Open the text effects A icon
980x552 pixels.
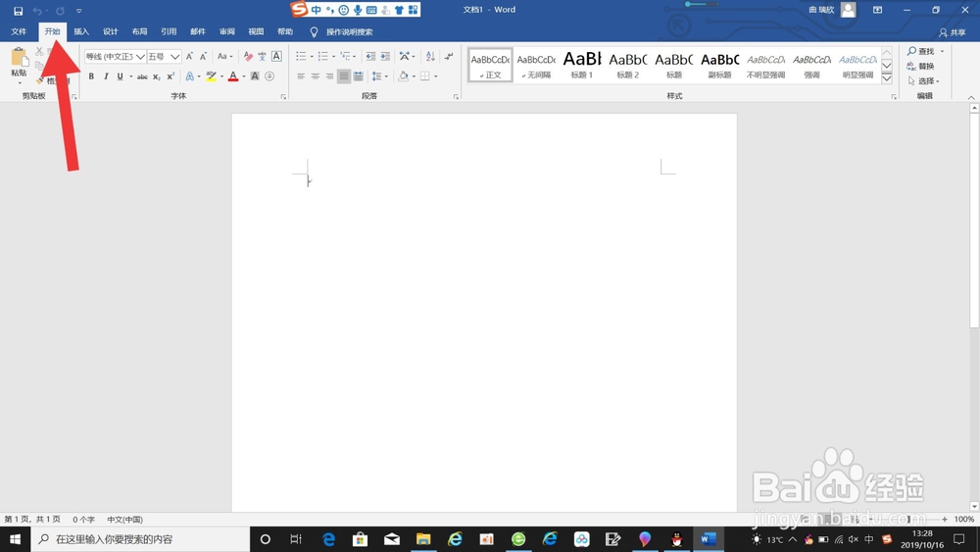189,76
